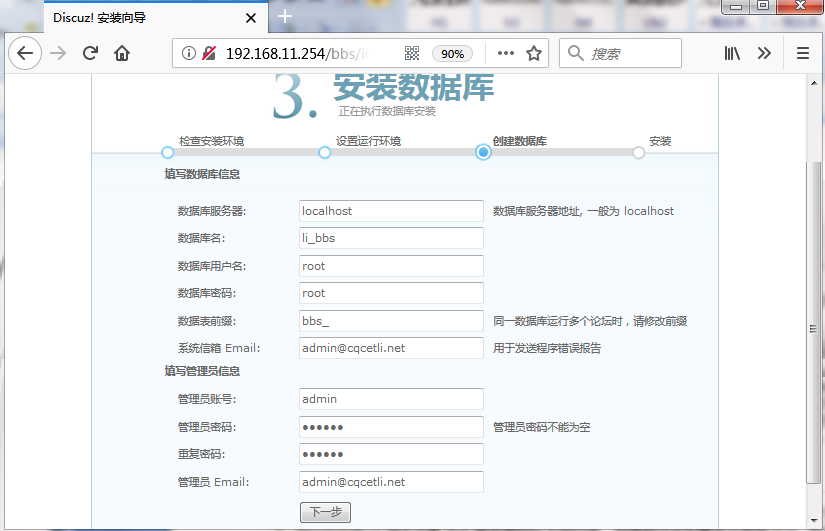
Task: Minimize the browser window
Action: coord(736,6)
